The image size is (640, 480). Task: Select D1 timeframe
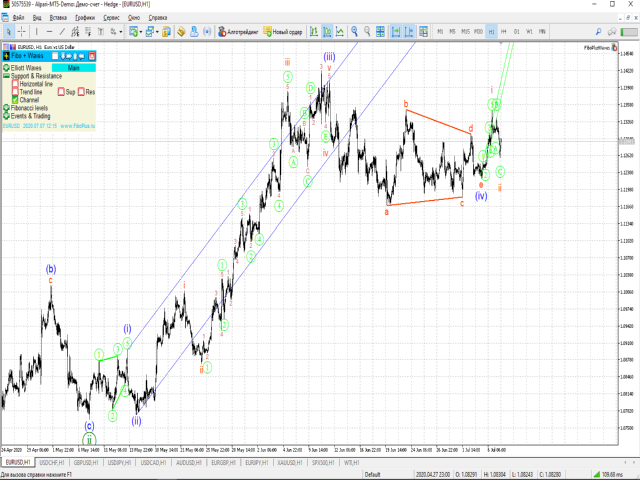click(x=517, y=32)
